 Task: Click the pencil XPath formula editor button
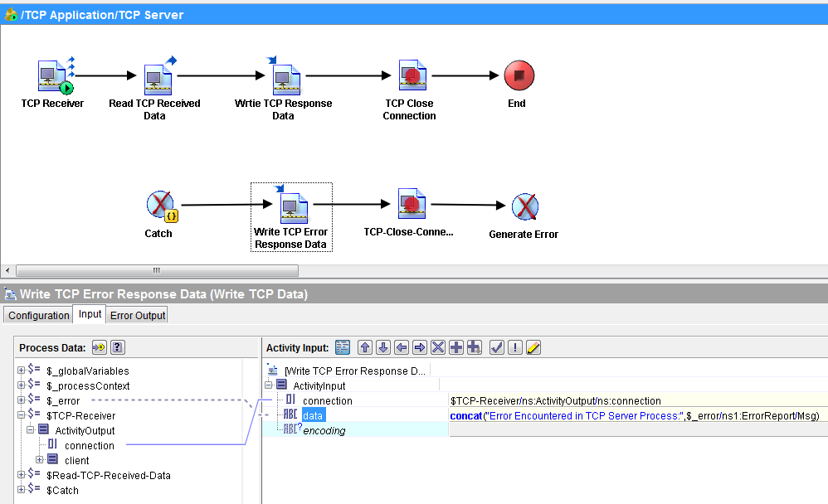(533, 347)
